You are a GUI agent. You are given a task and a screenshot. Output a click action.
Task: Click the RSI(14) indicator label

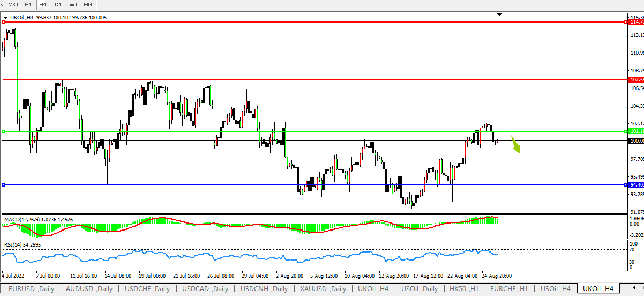tap(14, 245)
